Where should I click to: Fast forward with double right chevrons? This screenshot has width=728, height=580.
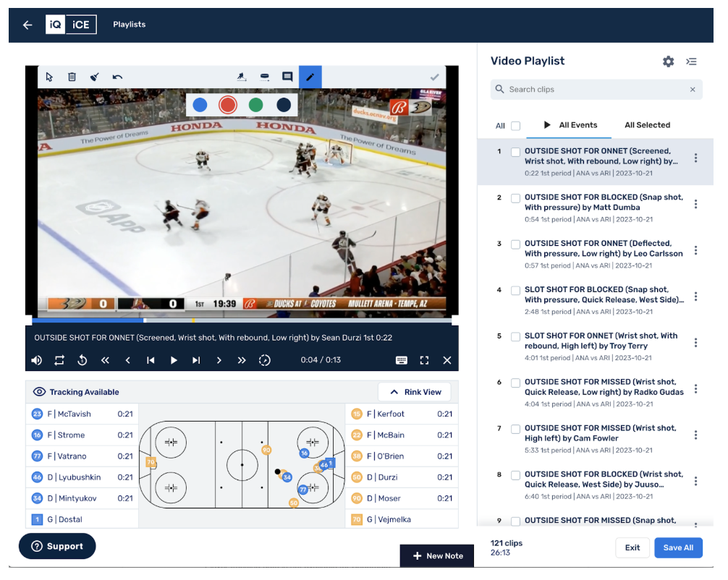point(242,361)
